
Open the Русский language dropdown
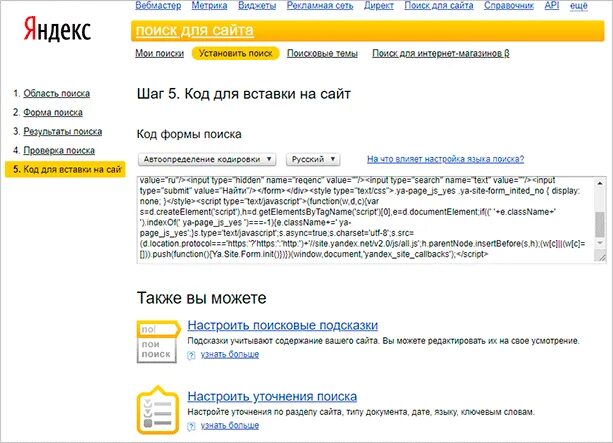pyautogui.click(x=313, y=159)
